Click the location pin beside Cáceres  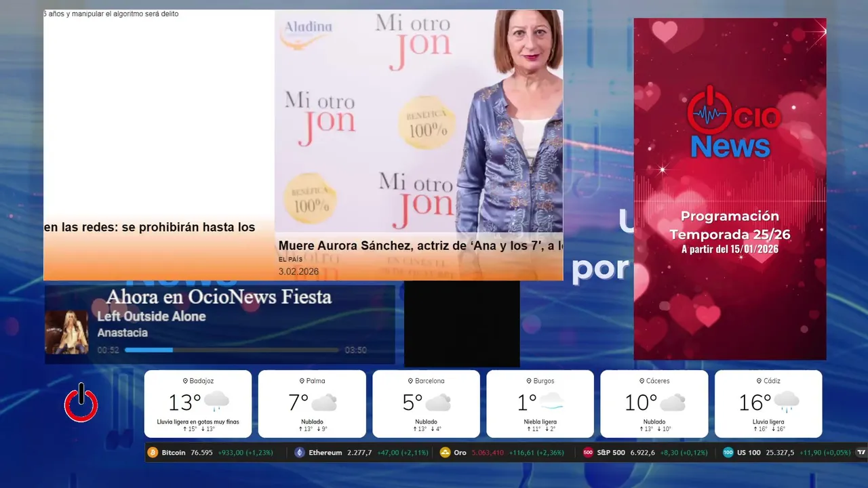pyautogui.click(x=642, y=381)
